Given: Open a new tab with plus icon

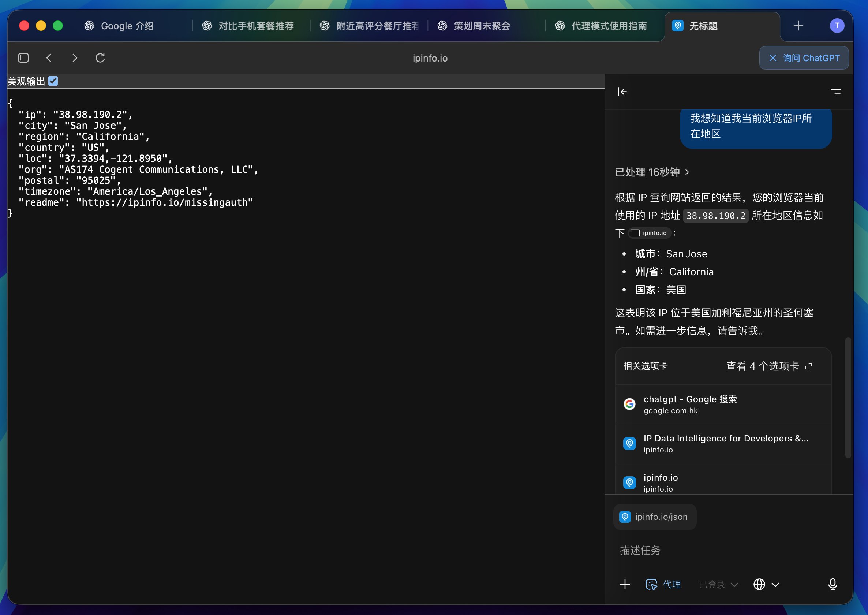Looking at the screenshot, I should pos(798,26).
